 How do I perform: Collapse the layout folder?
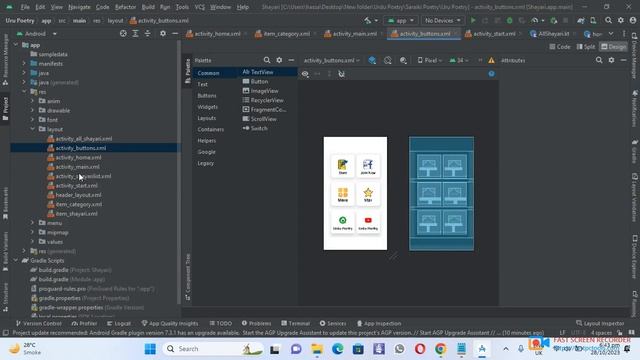pyautogui.click(x=33, y=129)
